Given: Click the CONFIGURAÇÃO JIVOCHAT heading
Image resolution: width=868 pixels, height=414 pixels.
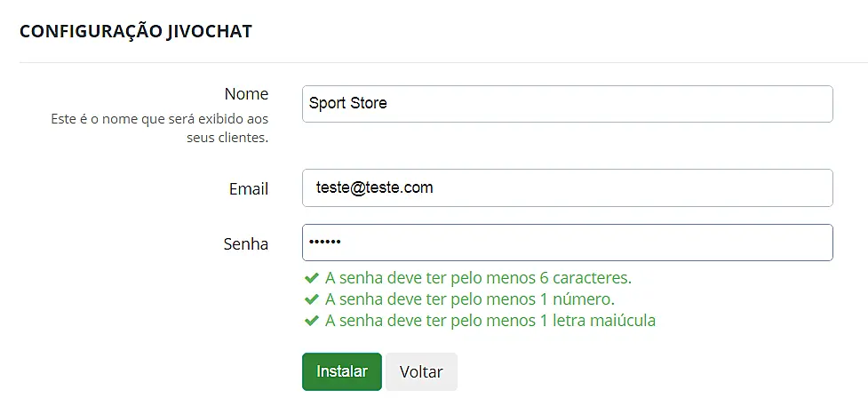Looking at the screenshot, I should [136, 31].
